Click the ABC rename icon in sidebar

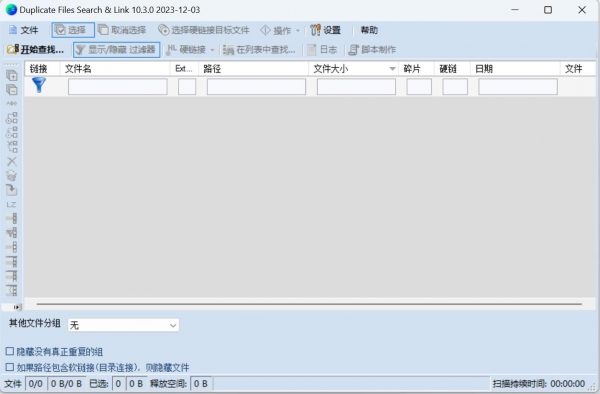click(x=12, y=103)
